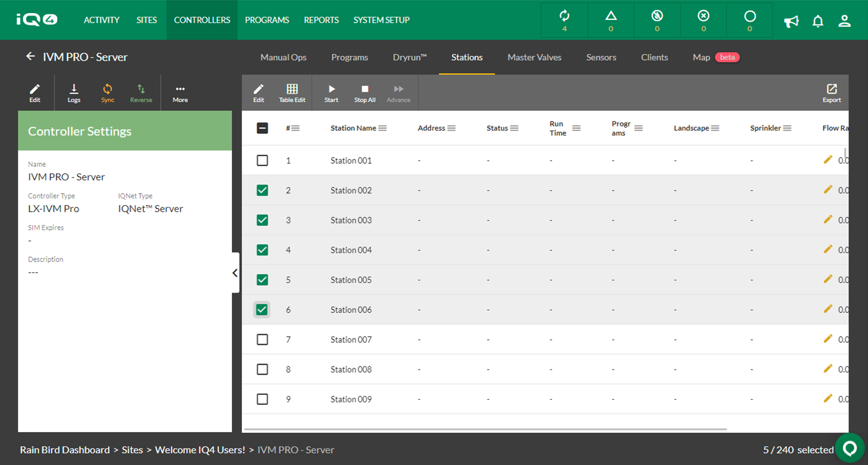Open announcements megaphone
The height and width of the screenshot is (465, 868).
click(x=791, y=21)
